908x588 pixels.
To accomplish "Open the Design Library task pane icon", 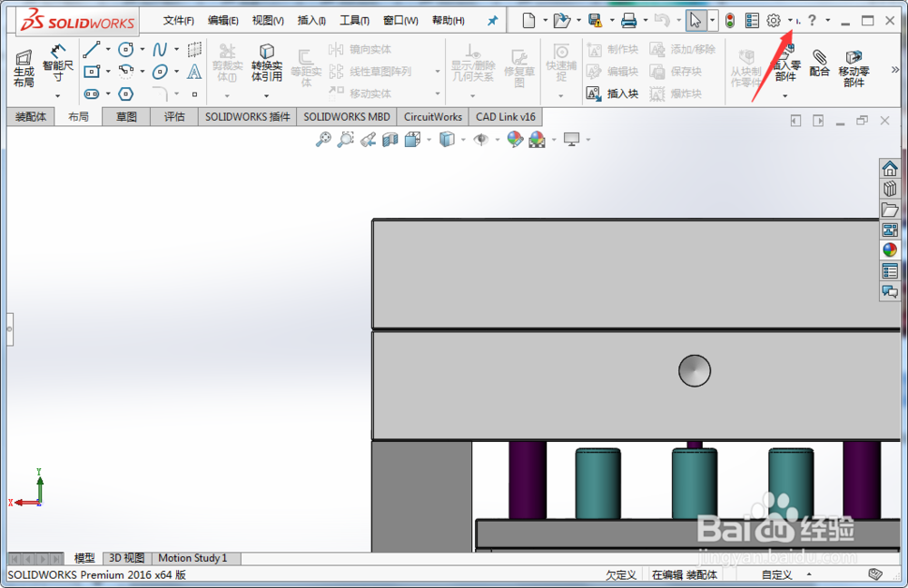I will point(890,189).
